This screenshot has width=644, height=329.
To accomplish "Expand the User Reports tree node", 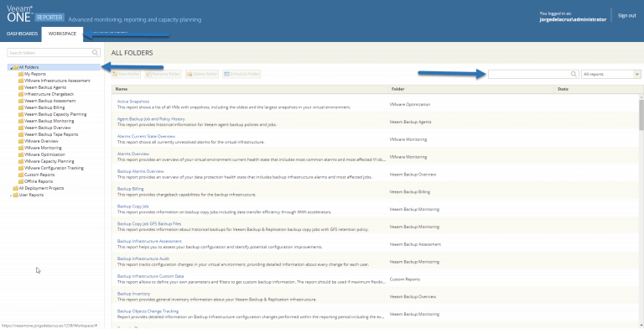I will [11, 196].
